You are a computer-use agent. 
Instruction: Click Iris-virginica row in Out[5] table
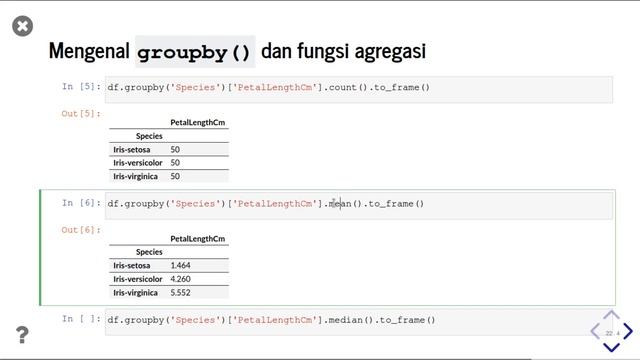169,176
